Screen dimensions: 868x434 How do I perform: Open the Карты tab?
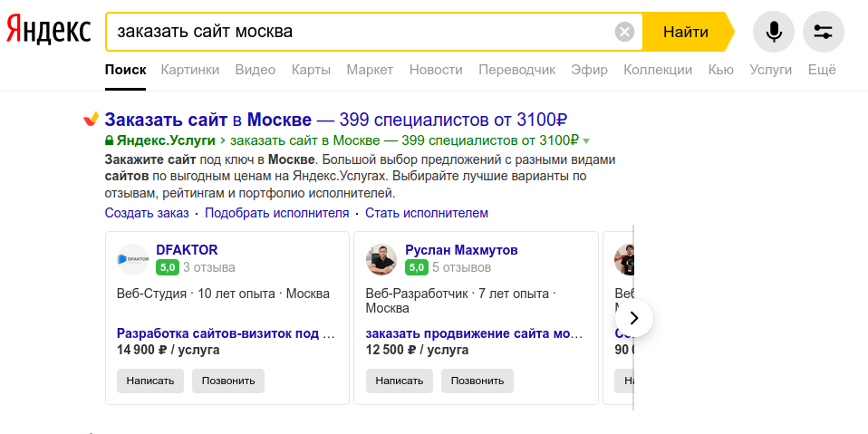311,70
